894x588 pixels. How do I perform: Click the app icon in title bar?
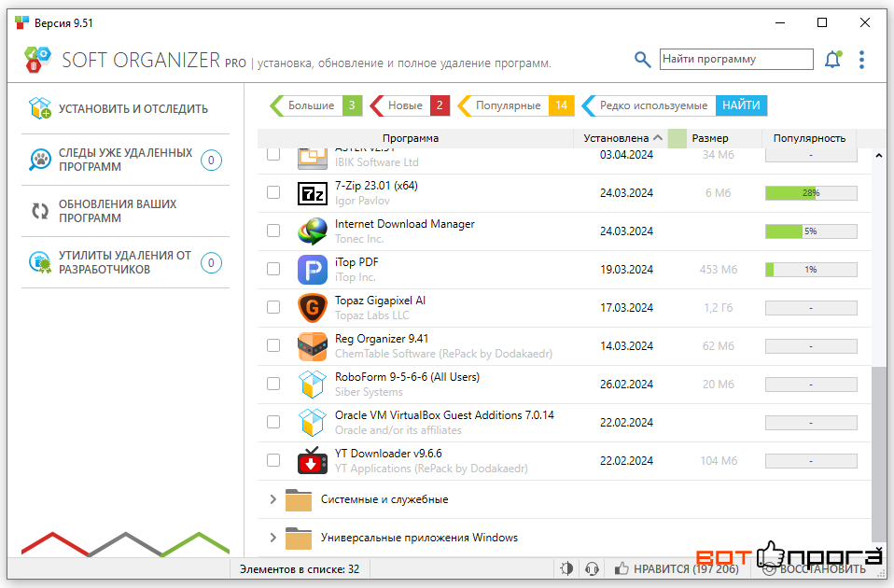tap(21, 22)
